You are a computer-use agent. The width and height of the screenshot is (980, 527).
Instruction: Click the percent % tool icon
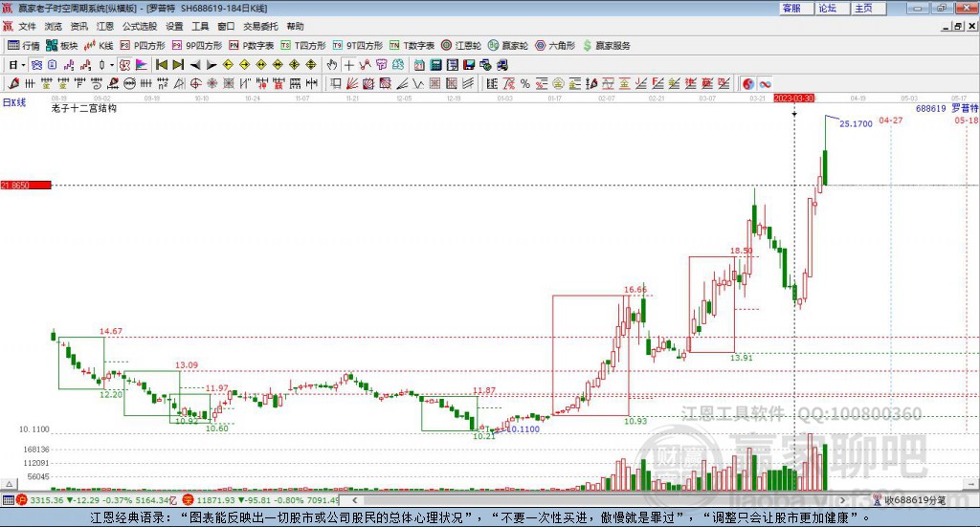(525, 83)
